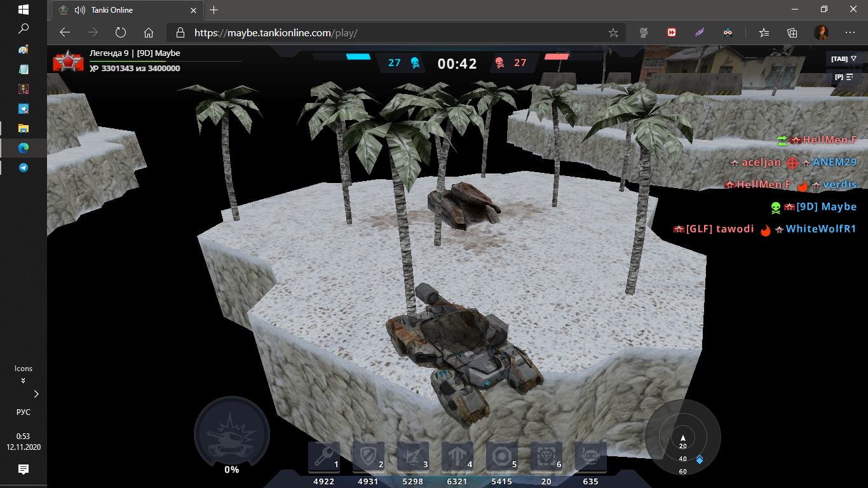Click the flame kill icon beside verdis
Viewport: 868px width, 488px height.
coord(803,185)
